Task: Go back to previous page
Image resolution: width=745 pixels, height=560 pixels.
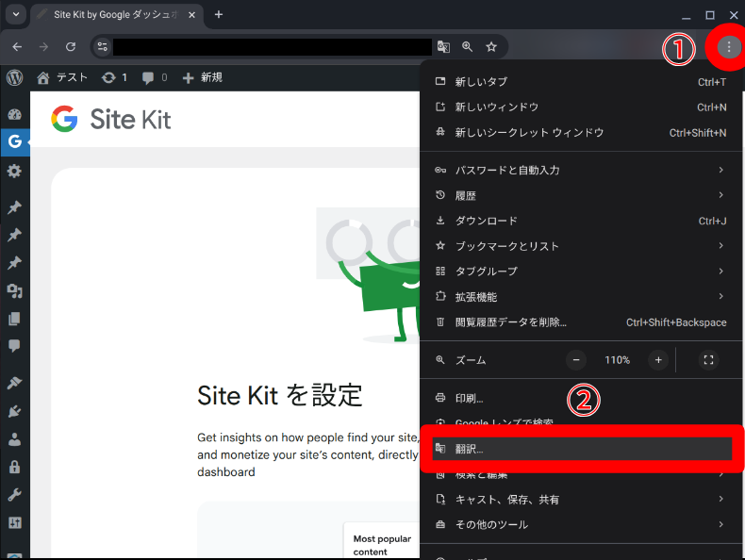Action: tap(17, 46)
